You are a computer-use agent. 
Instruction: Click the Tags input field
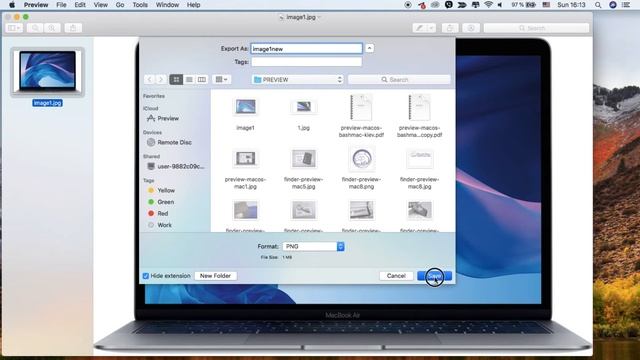[x=307, y=62]
